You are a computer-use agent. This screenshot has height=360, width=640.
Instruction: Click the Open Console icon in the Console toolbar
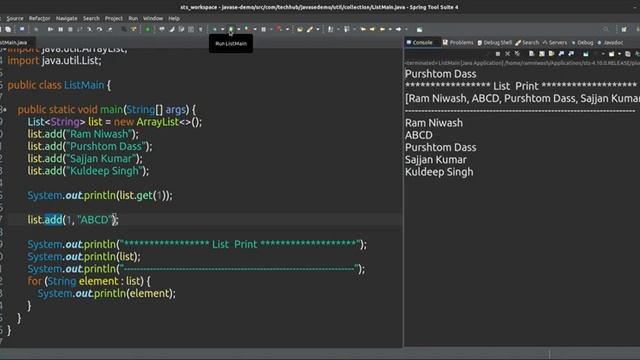tap(611, 54)
